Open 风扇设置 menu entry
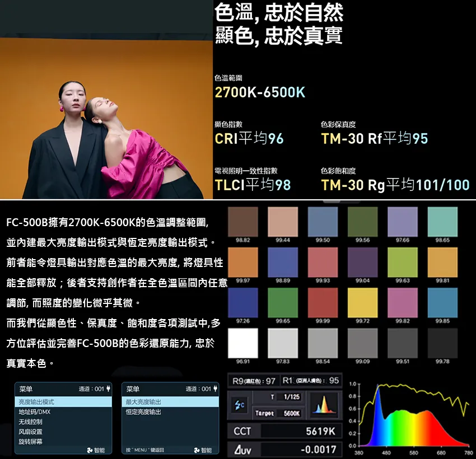Viewport: 476px width, 459px height. click(30, 432)
